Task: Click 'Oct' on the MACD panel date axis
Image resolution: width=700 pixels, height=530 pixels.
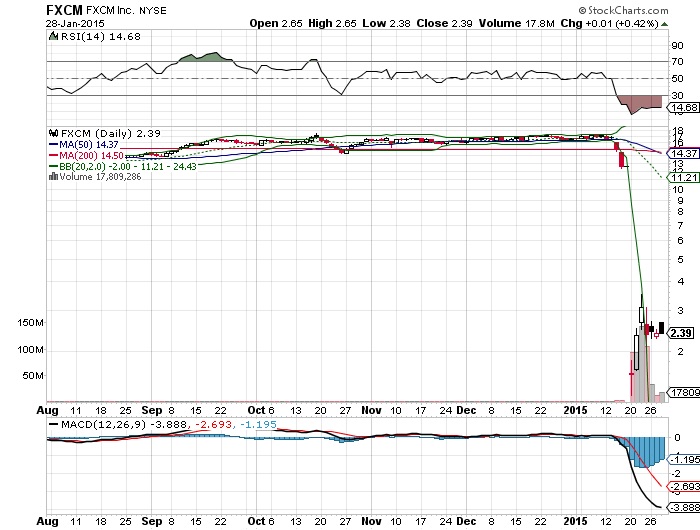Action: coord(257,521)
